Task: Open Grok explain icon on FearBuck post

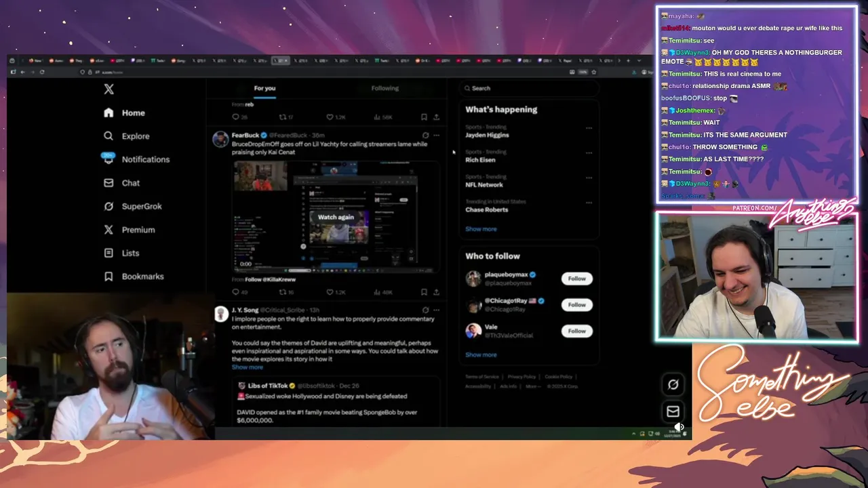Action: [425, 136]
